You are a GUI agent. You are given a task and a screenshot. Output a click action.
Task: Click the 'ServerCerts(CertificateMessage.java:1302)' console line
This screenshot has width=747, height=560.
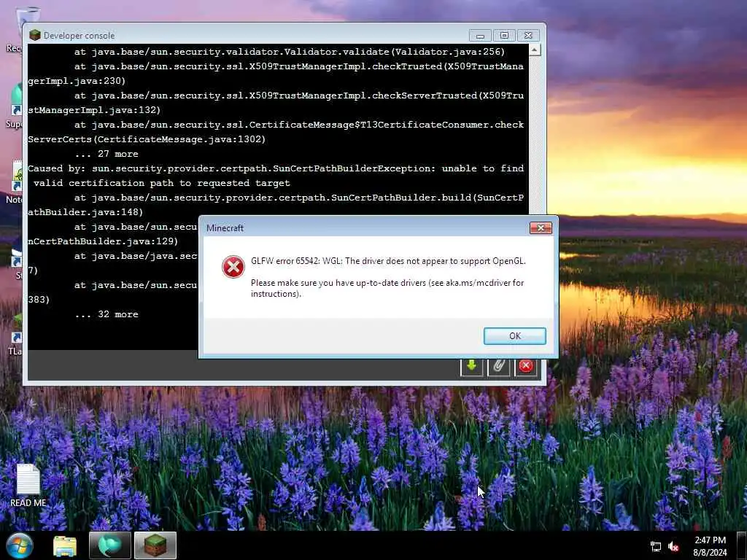(147, 139)
